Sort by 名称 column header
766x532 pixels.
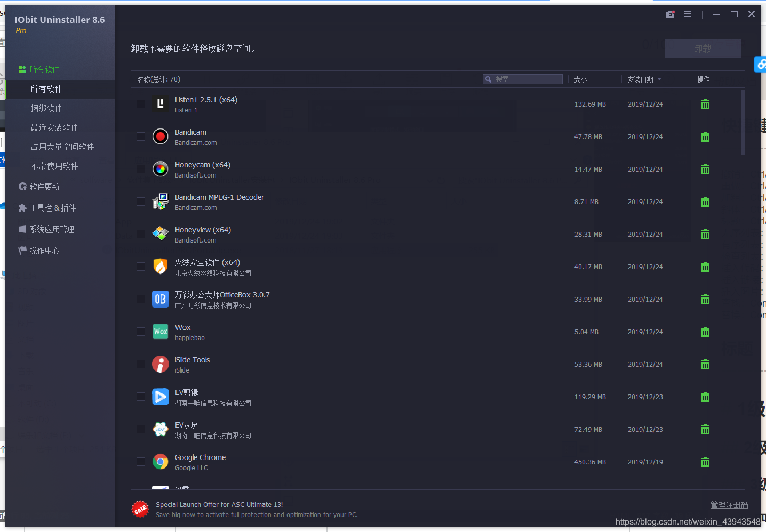click(x=159, y=79)
